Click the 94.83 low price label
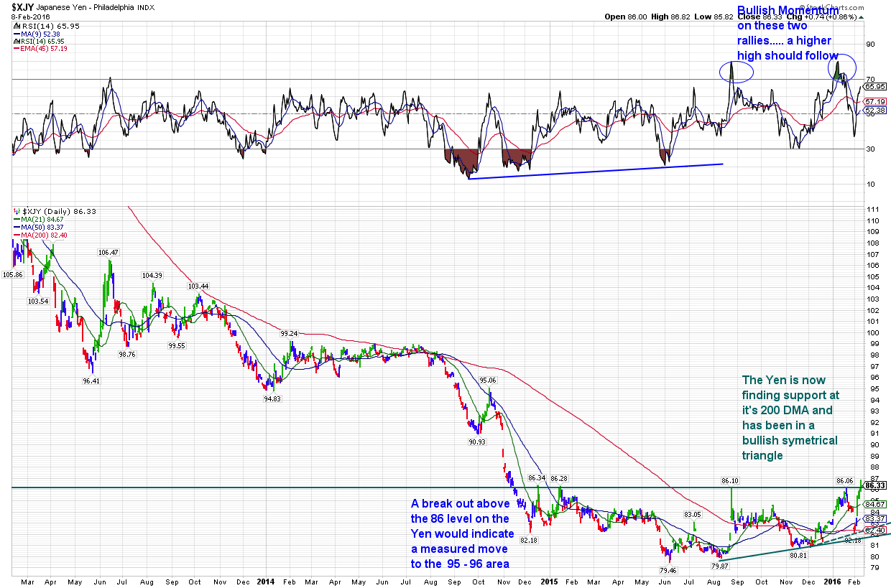Image resolution: width=891 pixels, height=588 pixels. (271, 398)
